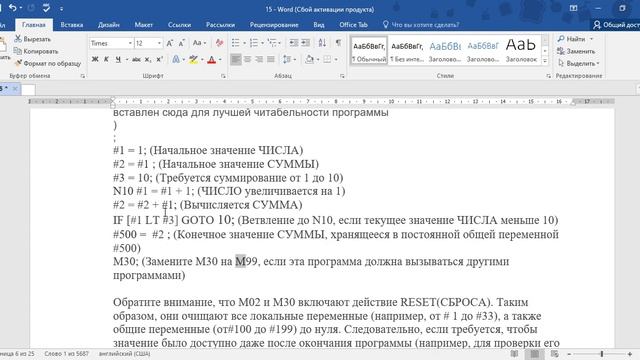Open the Ссылки ribbon tab
This screenshot has width=640, height=360.
[x=180, y=25]
